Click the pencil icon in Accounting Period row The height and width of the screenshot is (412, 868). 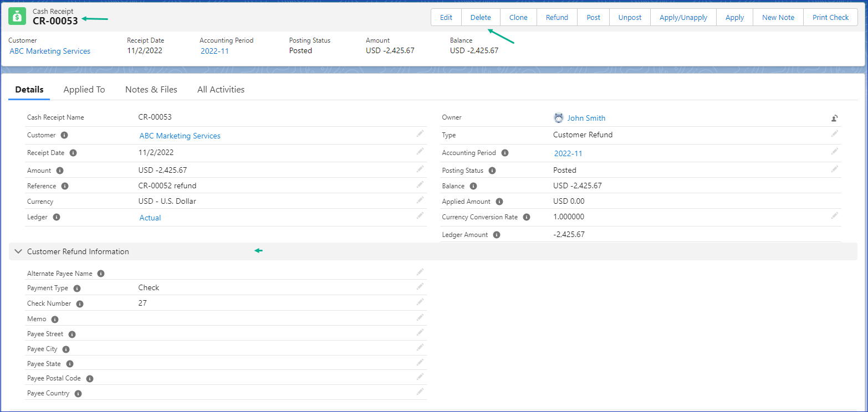pos(834,151)
